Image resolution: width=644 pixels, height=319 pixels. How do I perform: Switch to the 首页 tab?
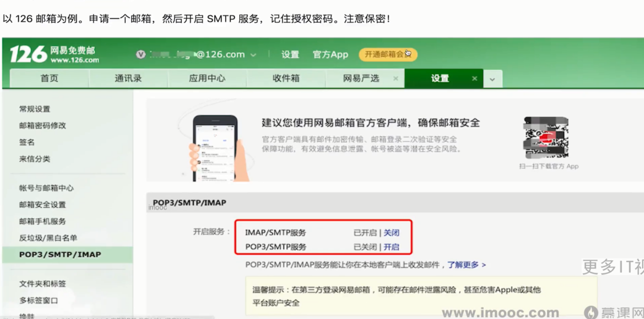49,79
